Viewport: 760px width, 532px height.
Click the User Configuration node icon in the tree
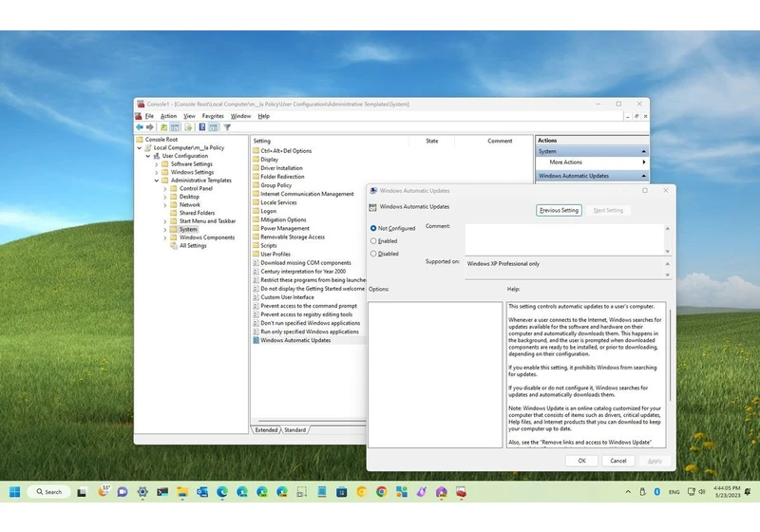(157, 156)
